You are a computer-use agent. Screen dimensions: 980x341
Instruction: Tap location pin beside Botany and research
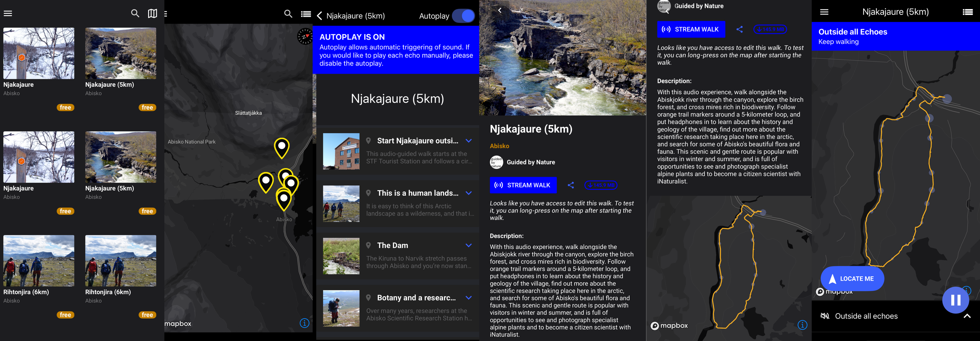click(368, 298)
